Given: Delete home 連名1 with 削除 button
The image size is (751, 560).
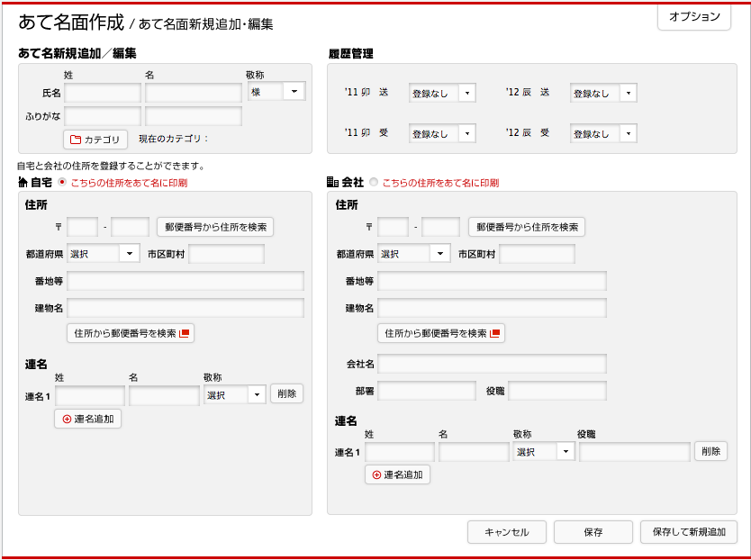Looking at the screenshot, I should click(x=287, y=393).
